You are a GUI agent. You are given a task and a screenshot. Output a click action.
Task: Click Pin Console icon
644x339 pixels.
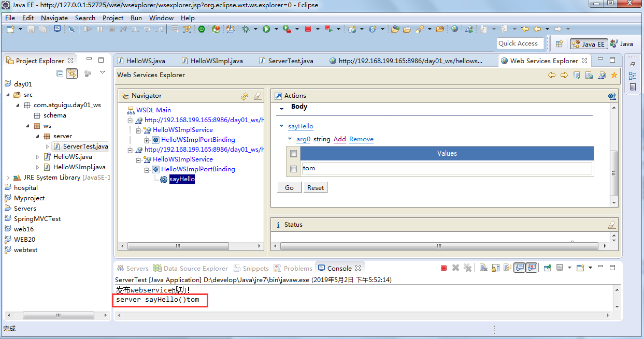pyautogui.click(x=547, y=268)
